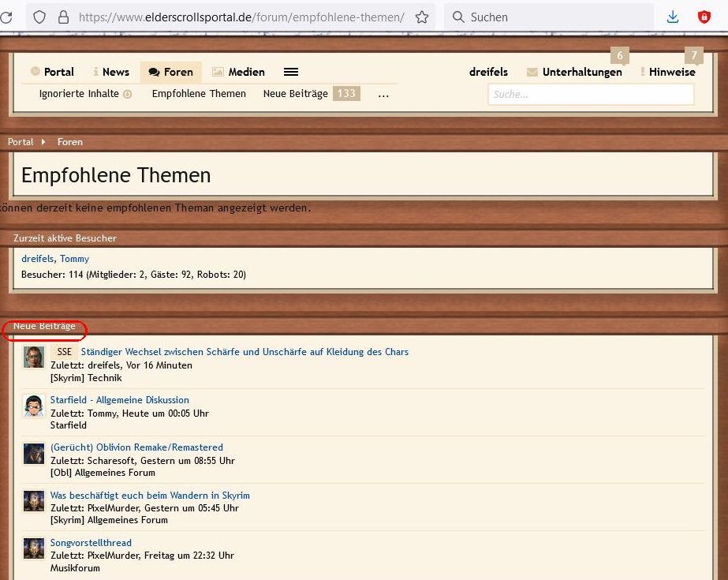Open the tracking protection shield icon
The image size is (728, 580).
[x=39, y=17]
